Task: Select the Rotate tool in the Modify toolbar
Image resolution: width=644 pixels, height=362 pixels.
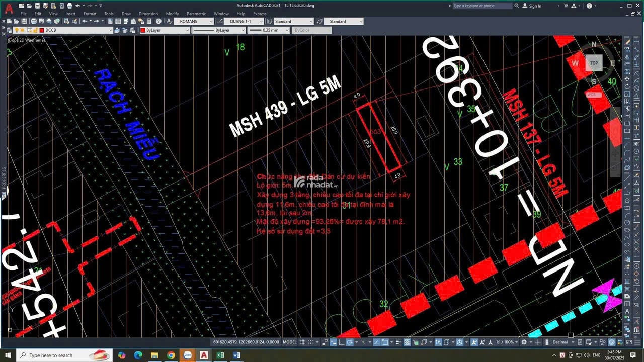Action: 627,87
